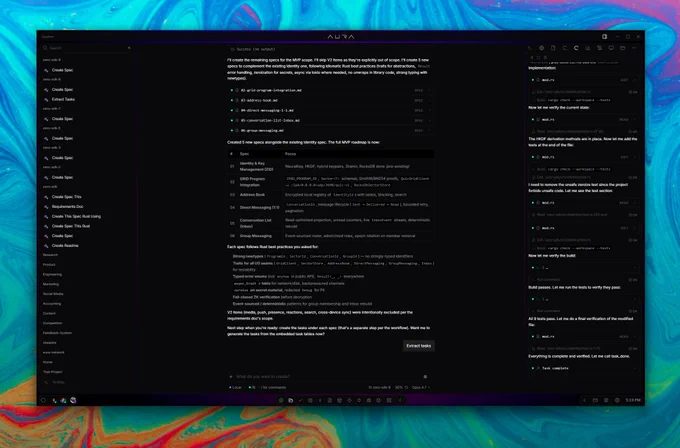Open Create Spec under zero-sdk-3
The image size is (680, 448).
(62, 158)
